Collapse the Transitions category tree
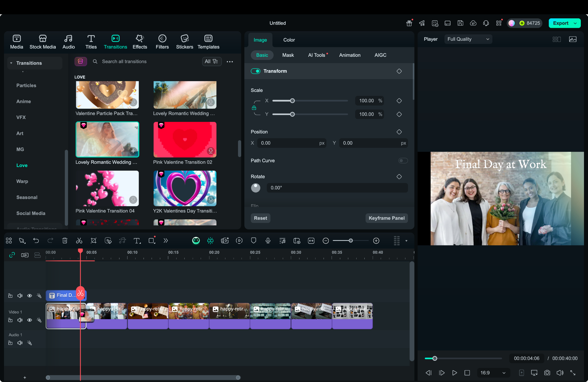Screen dimensions: 588x382 tap(11, 63)
